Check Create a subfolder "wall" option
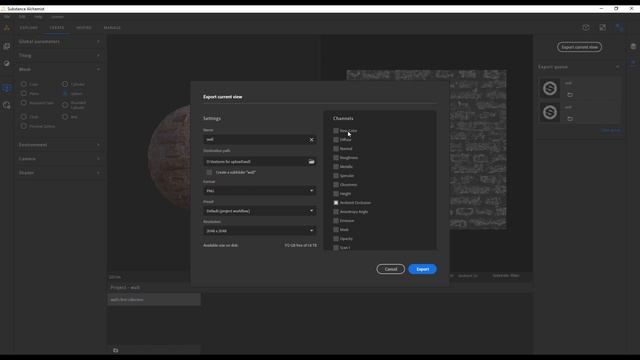The image size is (640, 360). [209, 172]
